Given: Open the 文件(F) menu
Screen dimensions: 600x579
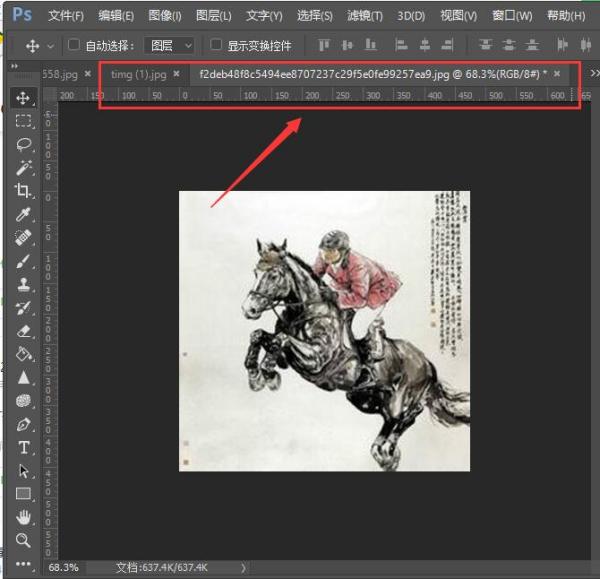Looking at the screenshot, I should click(66, 16).
